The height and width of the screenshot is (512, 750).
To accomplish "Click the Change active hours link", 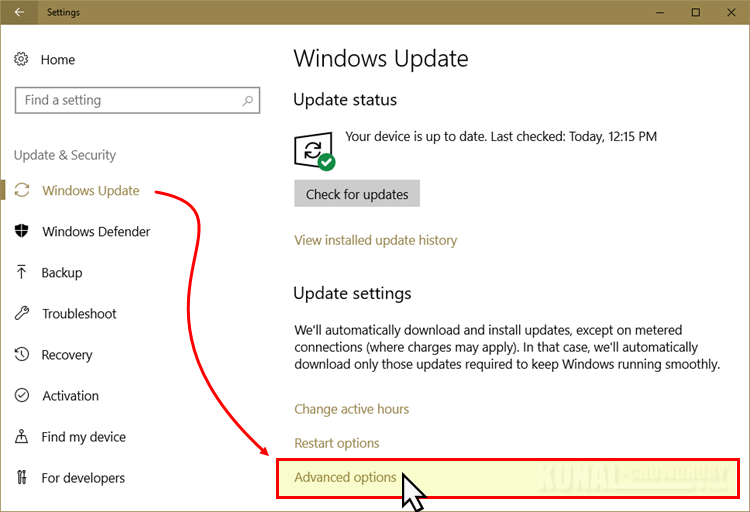I will pos(352,409).
